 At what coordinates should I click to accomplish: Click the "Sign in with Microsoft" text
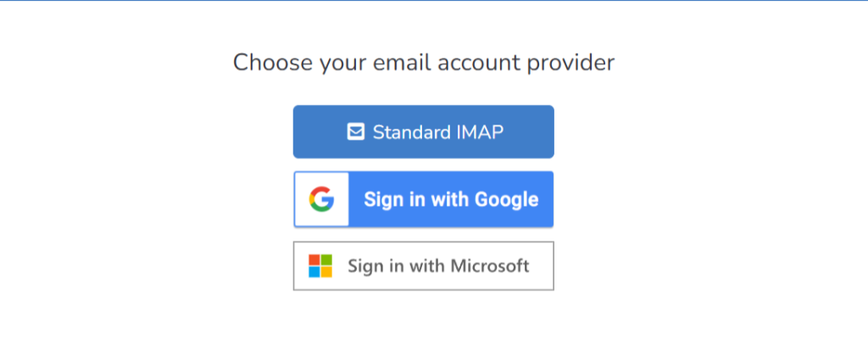438,266
